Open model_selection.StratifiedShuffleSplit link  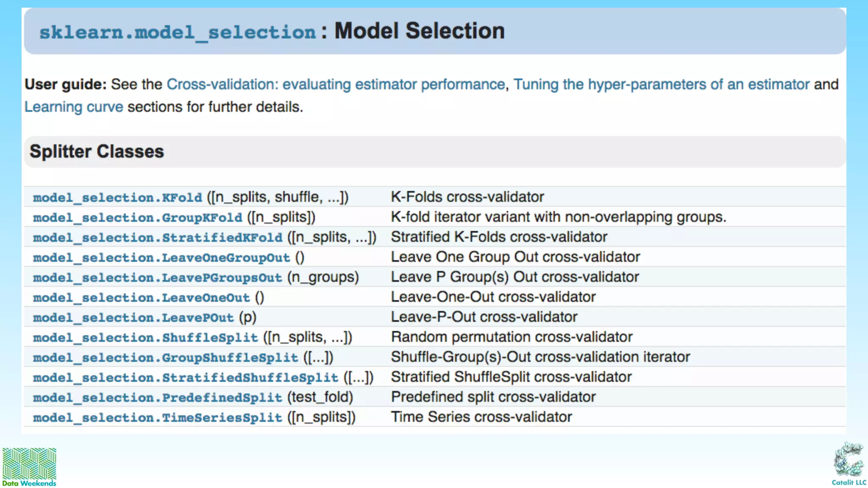pos(186,377)
